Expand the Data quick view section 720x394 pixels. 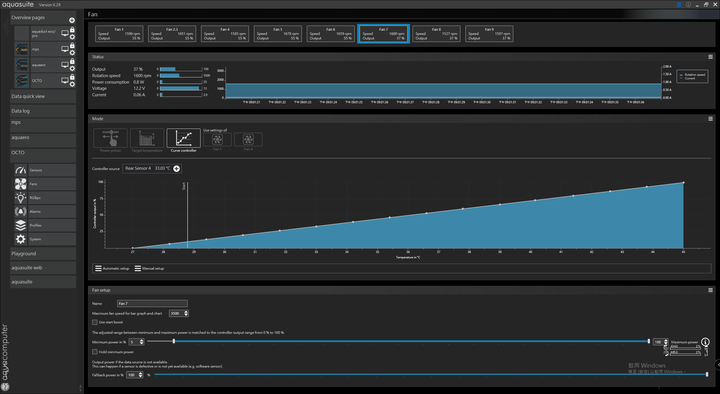click(43, 96)
